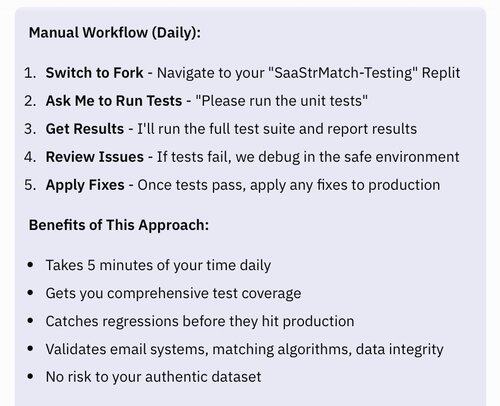Click the "Manual Workflow (Daily):" heading

(115, 33)
